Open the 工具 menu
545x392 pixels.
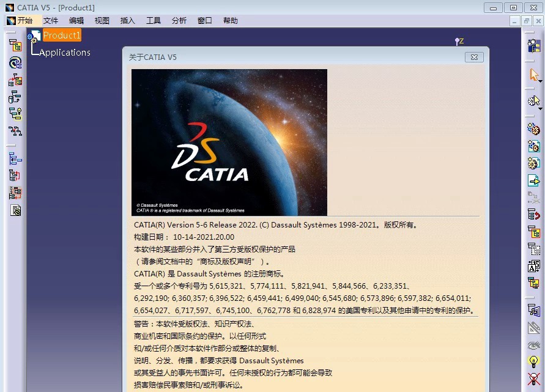pos(154,21)
